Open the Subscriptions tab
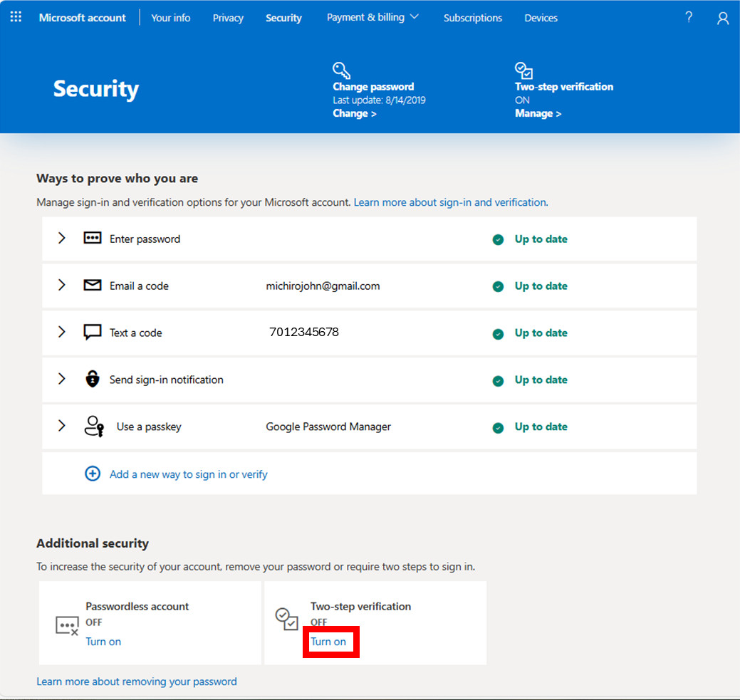The height and width of the screenshot is (700, 740). [x=473, y=18]
